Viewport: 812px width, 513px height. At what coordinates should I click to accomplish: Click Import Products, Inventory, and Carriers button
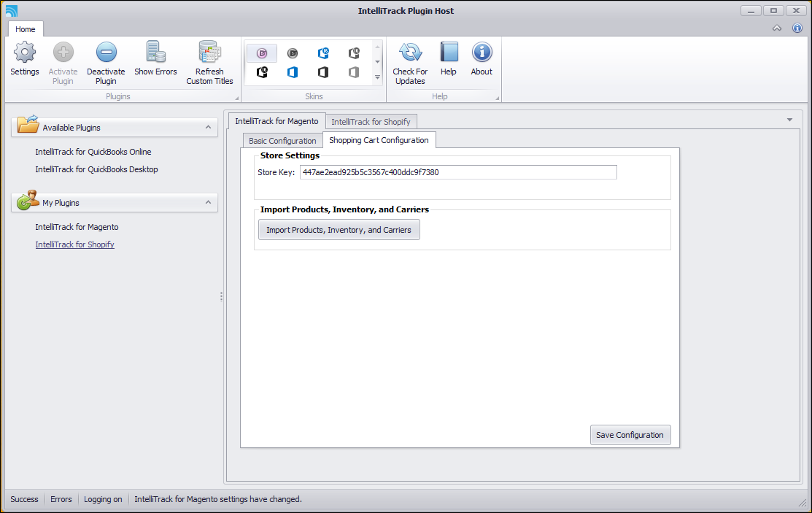[339, 230]
